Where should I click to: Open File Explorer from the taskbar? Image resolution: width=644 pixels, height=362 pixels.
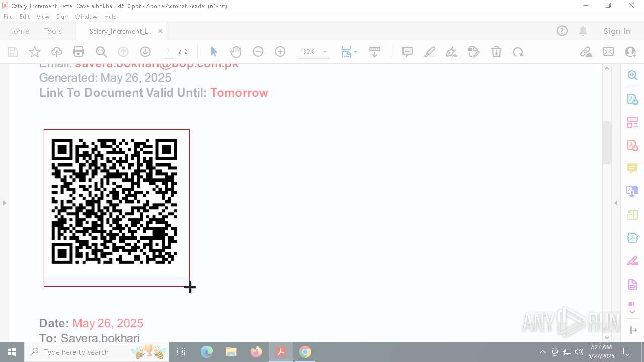[231, 352]
